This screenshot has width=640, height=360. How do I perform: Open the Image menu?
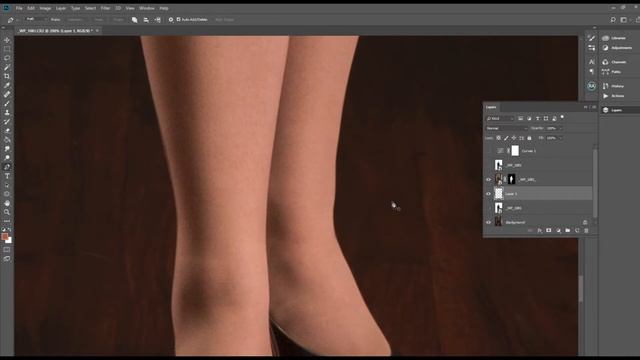(x=45, y=8)
